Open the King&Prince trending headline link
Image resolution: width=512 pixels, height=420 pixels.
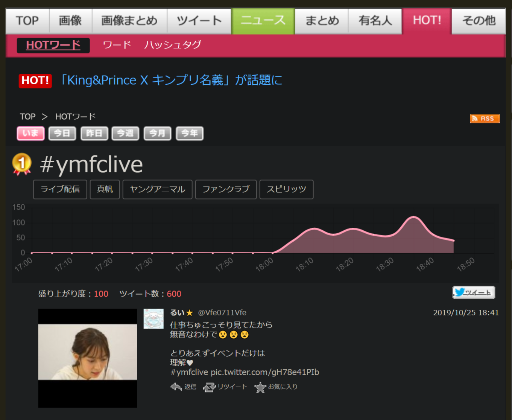coord(171,80)
